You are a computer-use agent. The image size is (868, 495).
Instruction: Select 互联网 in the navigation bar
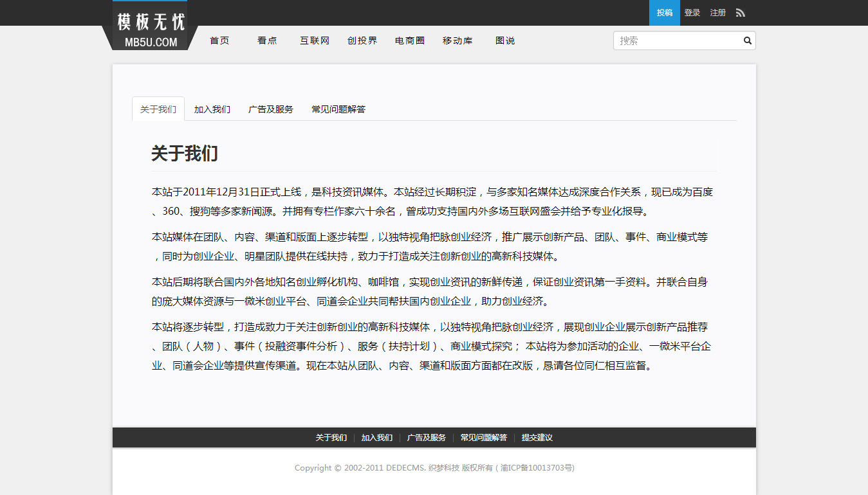pyautogui.click(x=315, y=40)
